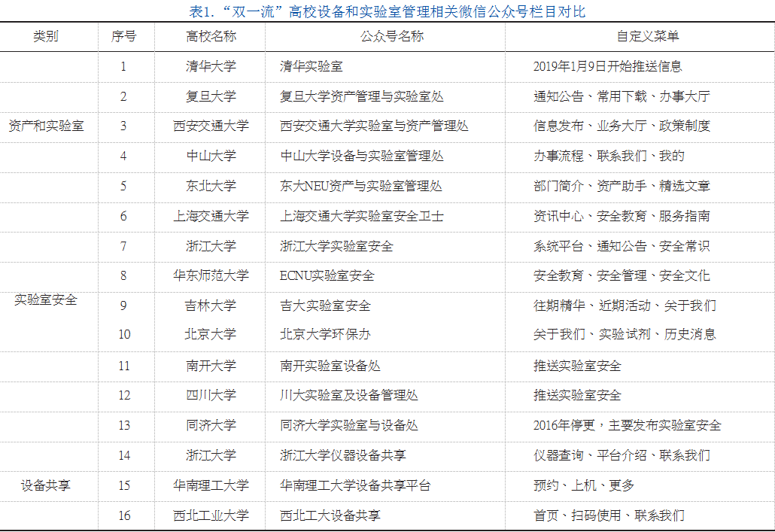Click the university cell 西北工业大学
This screenshot has height=532, width=775.
(211, 515)
